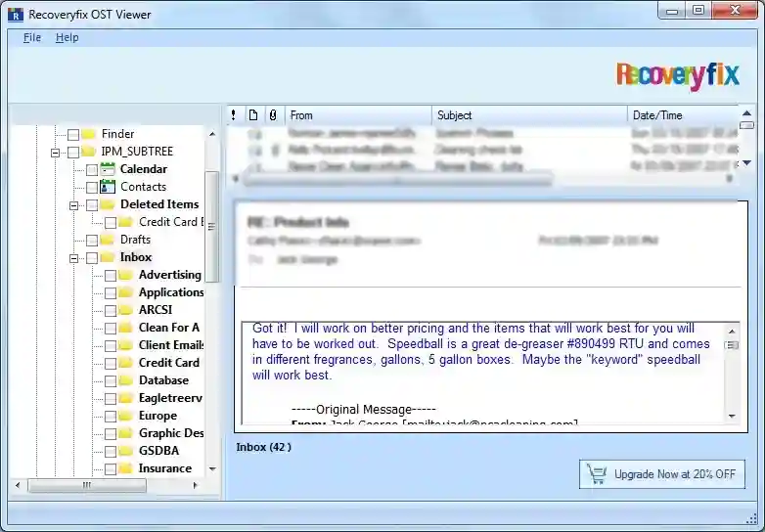
Task: Select the Europe folder
Action: pyautogui.click(x=158, y=416)
